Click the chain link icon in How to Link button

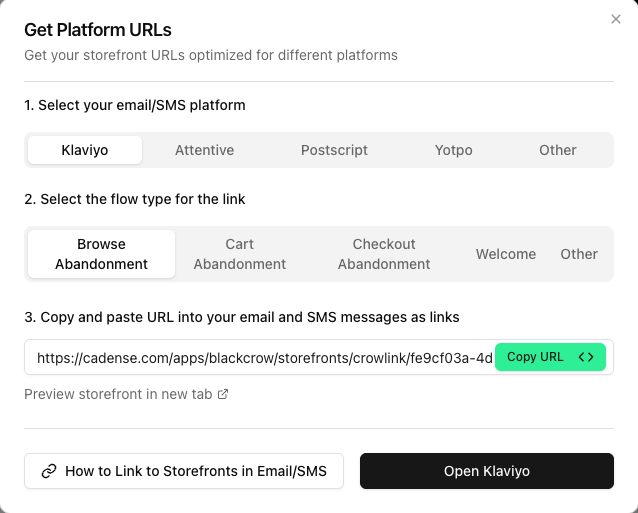pyautogui.click(x=48, y=471)
